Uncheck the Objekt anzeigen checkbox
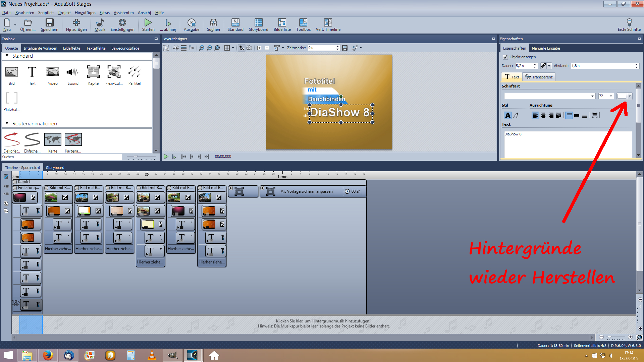644x362 pixels. click(505, 57)
